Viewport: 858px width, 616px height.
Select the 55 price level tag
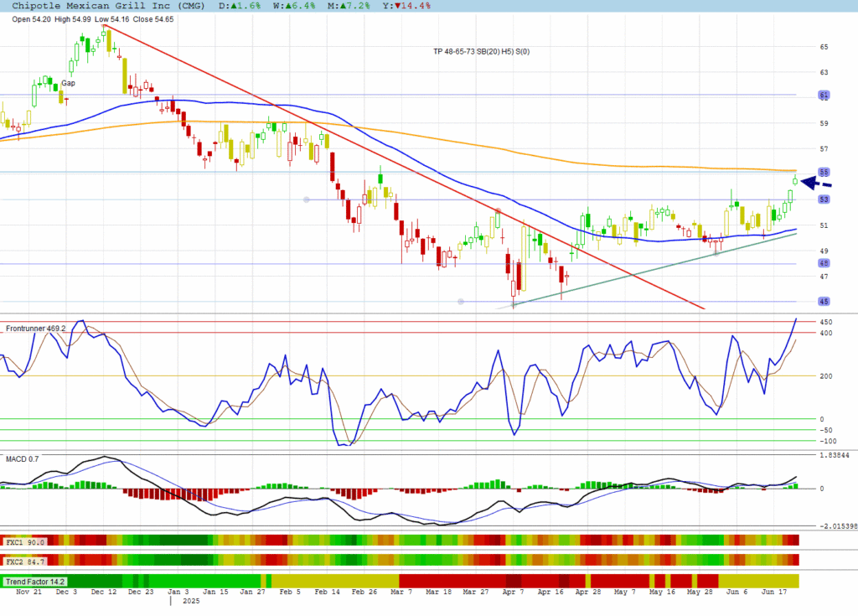(x=824, y=172)
